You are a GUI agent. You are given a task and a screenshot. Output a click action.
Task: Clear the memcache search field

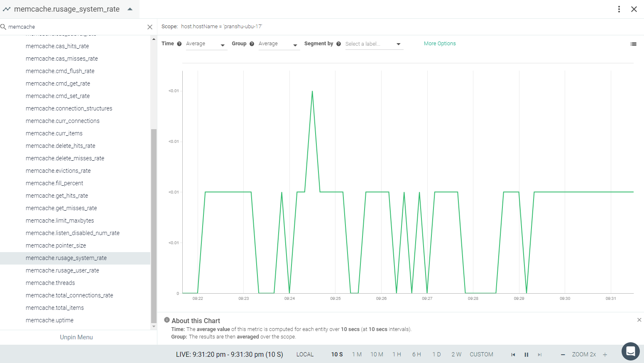point(150,27)
